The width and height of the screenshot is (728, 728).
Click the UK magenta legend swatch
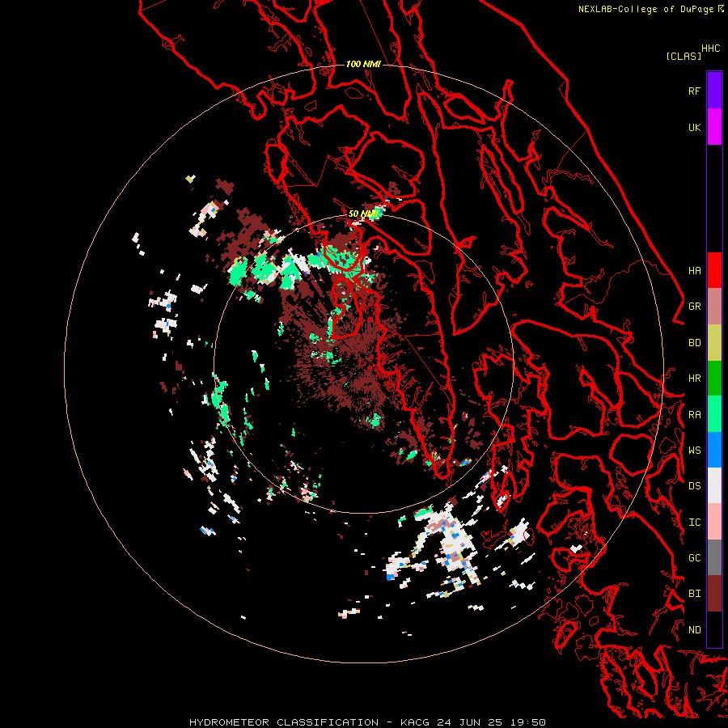[x=714, y=127]
